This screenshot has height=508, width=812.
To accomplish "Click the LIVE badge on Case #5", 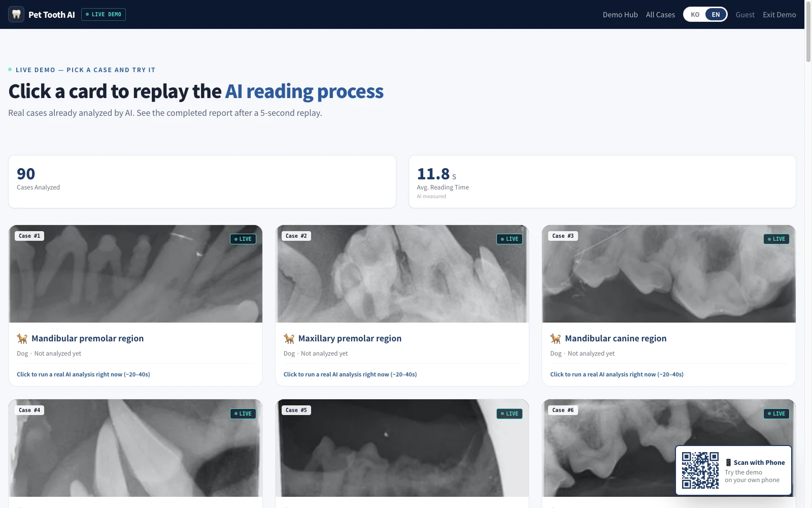I will point(510,414).
